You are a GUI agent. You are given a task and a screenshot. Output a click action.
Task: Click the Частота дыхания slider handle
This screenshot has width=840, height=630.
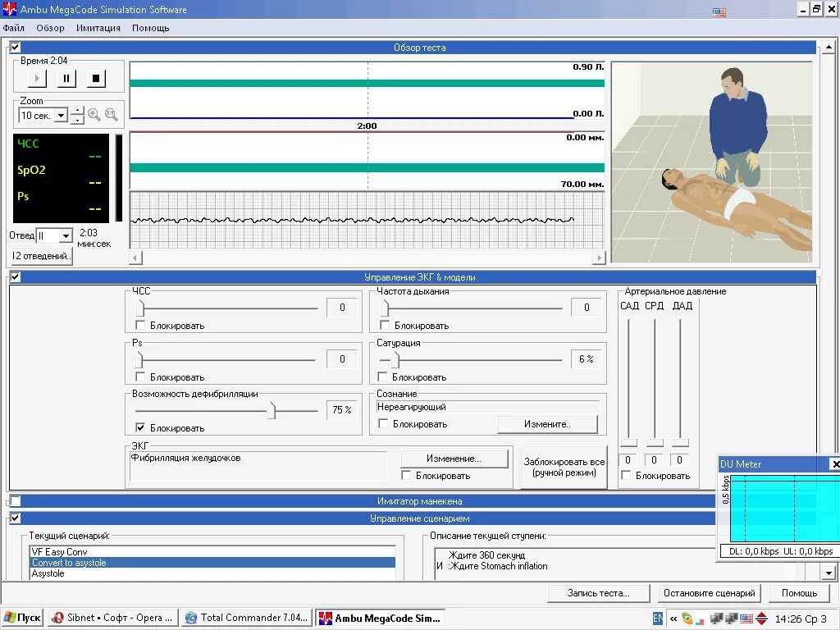coord(385,308)
